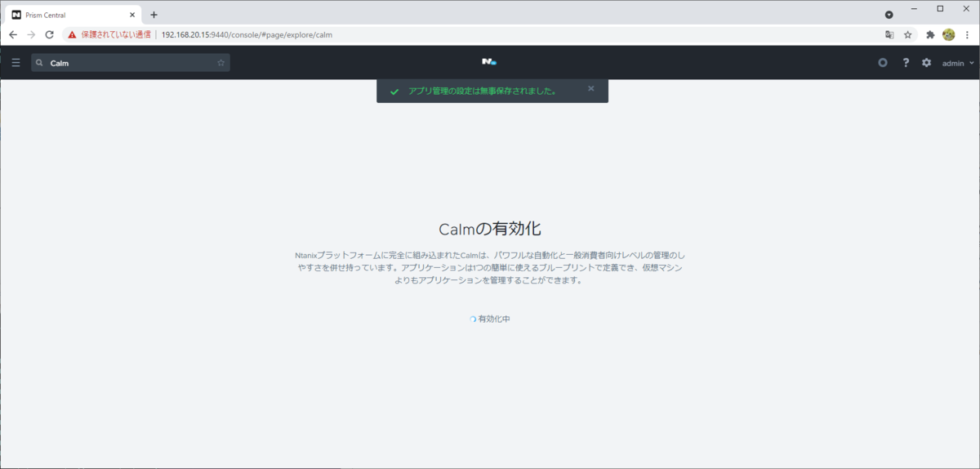Click the not-secure warning in address bar
980x469 pixels.
(x=109, y=35)
